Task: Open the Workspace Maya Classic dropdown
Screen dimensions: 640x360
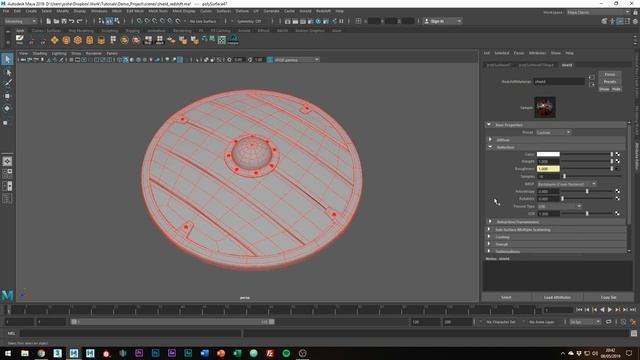Action: [598, 12]
